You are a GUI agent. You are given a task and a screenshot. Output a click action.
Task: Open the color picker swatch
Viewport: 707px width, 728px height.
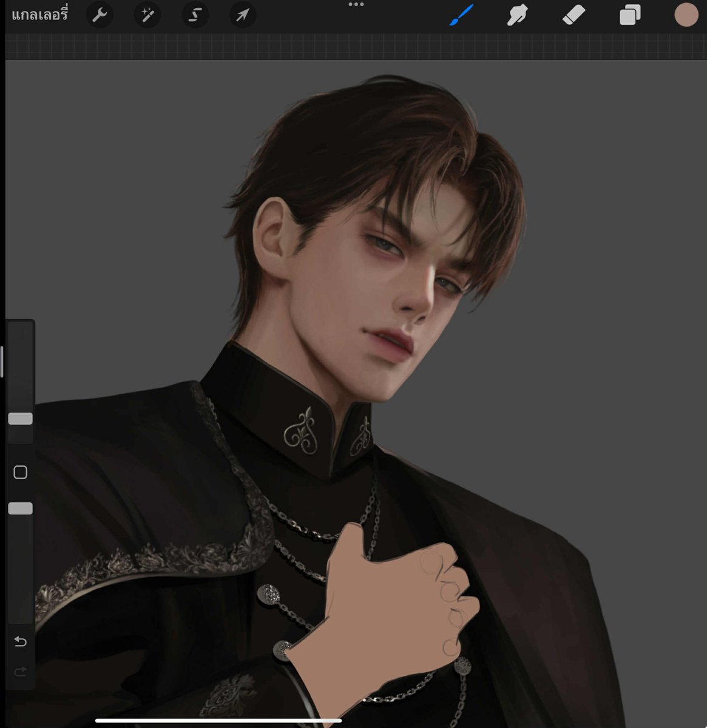pos(686,15)
